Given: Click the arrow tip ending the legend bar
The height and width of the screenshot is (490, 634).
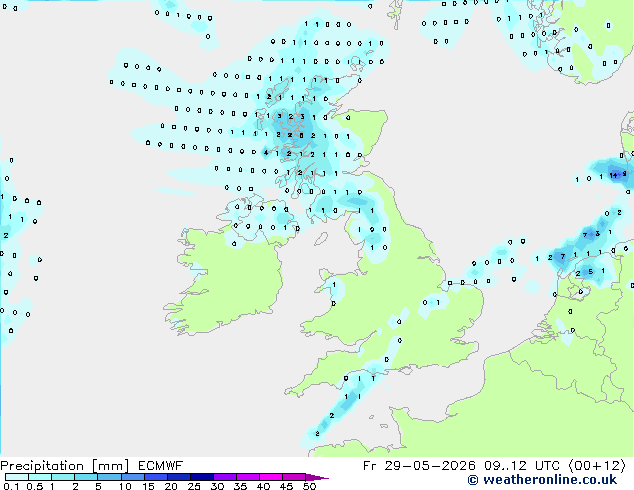Looking at the screenshot, I should coord(319,477).
